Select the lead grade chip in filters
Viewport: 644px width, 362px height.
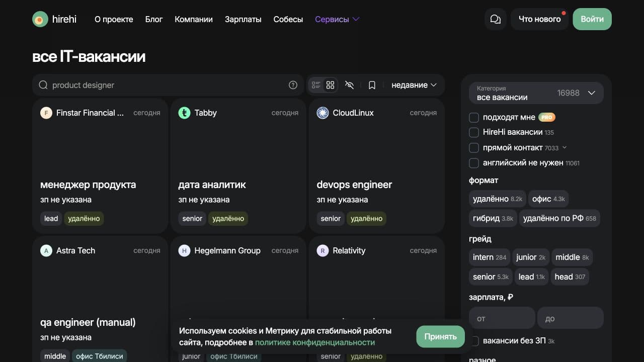tap(531, 277)
